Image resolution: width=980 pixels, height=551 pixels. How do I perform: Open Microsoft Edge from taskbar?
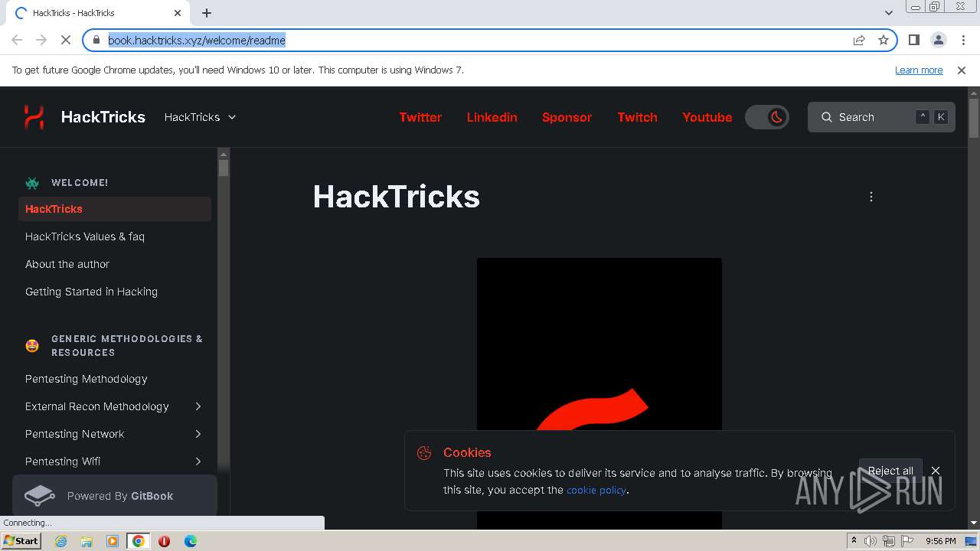coord(190,541)
